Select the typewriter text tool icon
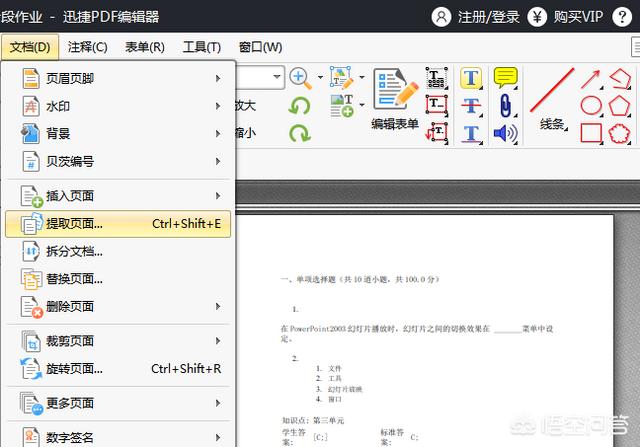The height and width of the screenshot is (447, 640). [x=436, y=78]
